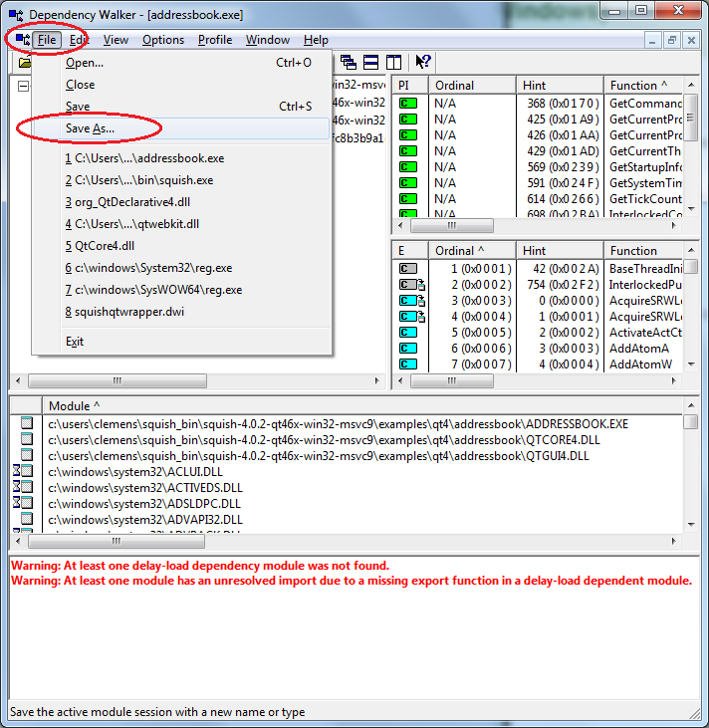The height and width of the screenshot is (728, 709).
Task: Collapse the root node in module tree
Action: pyautogui.click(x=24, y=86)
